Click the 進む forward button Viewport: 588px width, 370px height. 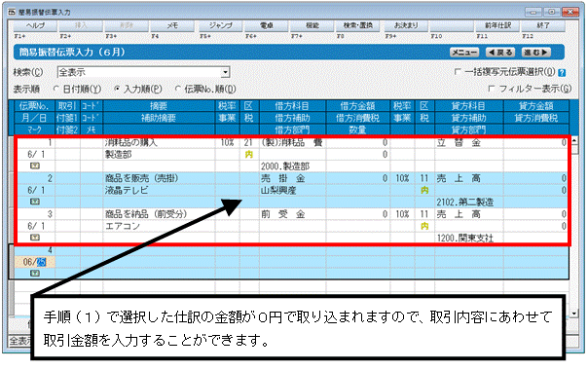536,53
